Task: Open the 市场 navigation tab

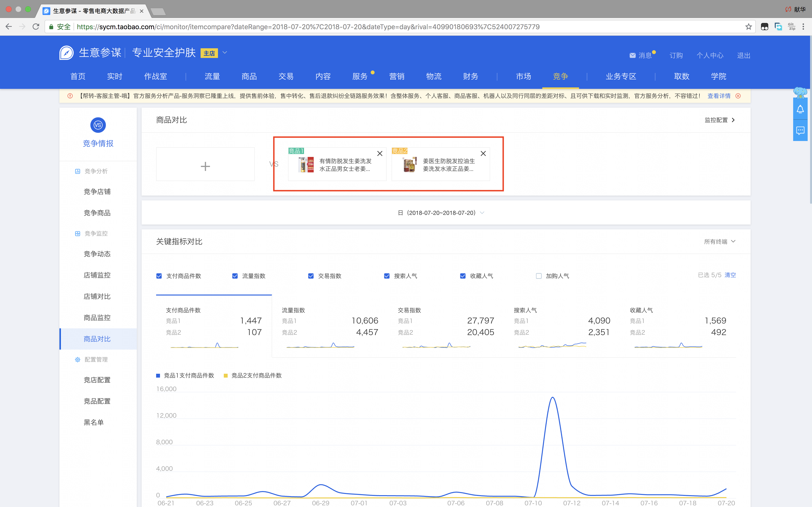Action: tap(523, 77)
